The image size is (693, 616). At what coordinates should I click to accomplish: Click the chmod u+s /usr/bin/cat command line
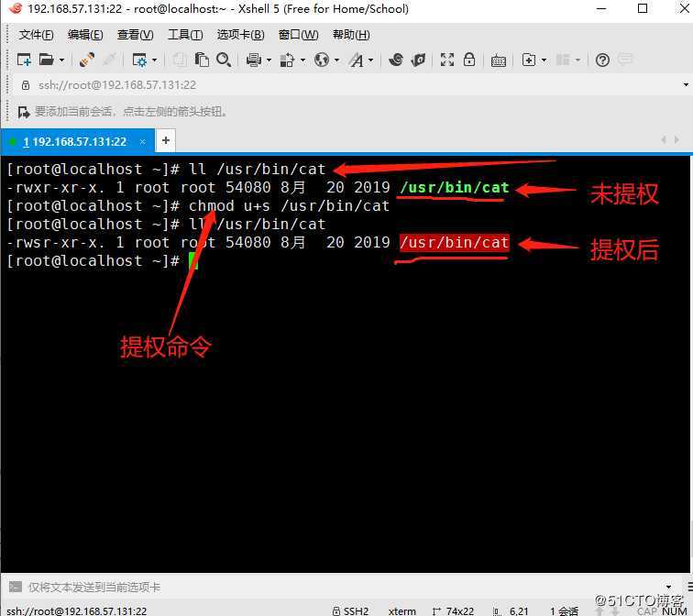[290, 206]
